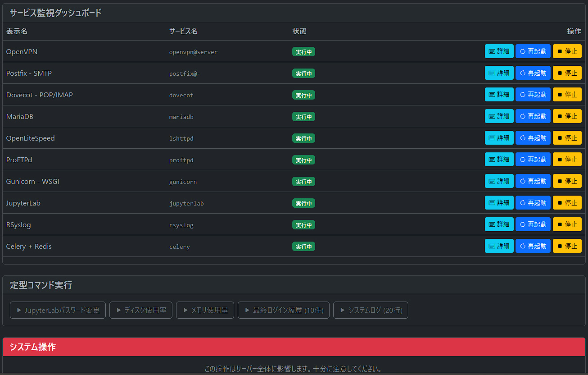Screen dimensions: 588x375
Task: Open 最終ログイン履歴 (10件)
Action: [x=283, y=310]
